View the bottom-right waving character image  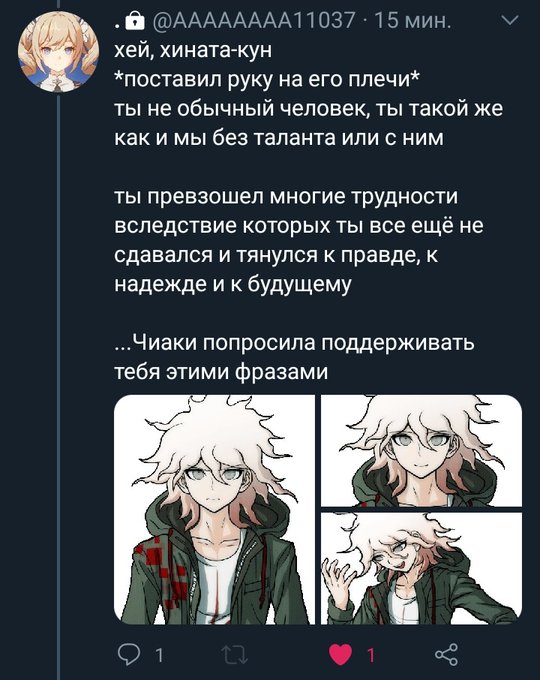[421, 569]
